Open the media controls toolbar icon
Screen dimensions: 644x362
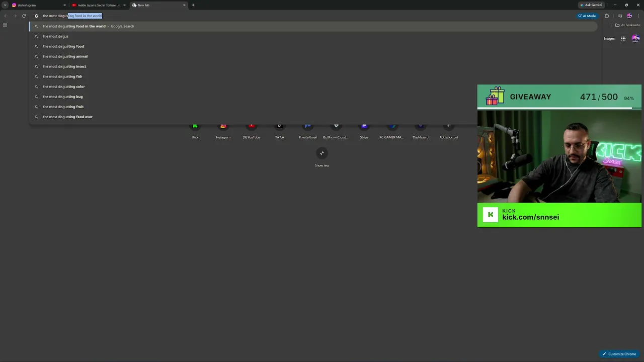(620, 16)
